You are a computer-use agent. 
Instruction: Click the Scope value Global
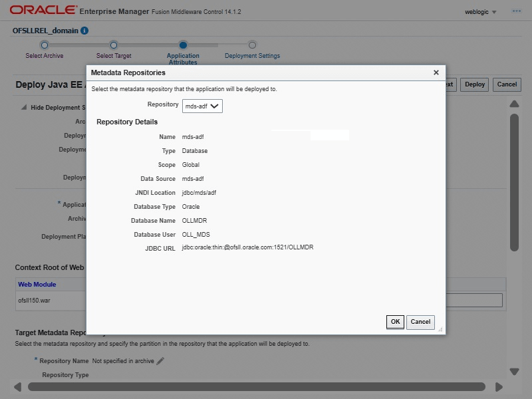tap(191, 164)
